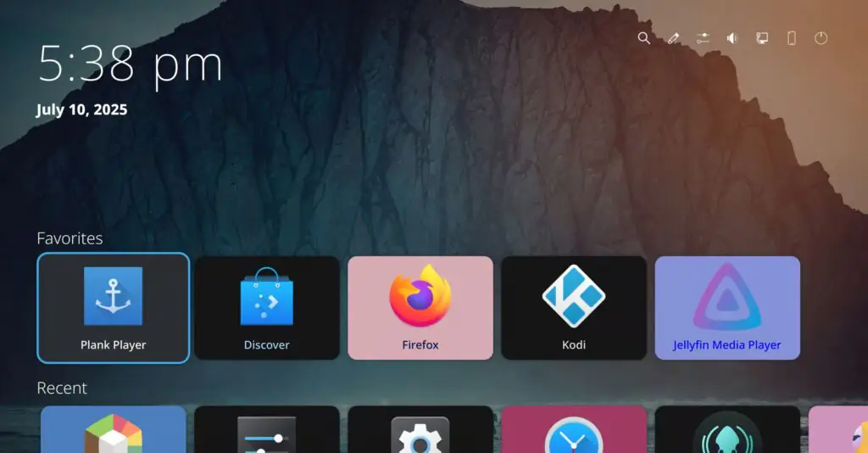
Task: Click the Plank Player label
Action: click(113, 345)
